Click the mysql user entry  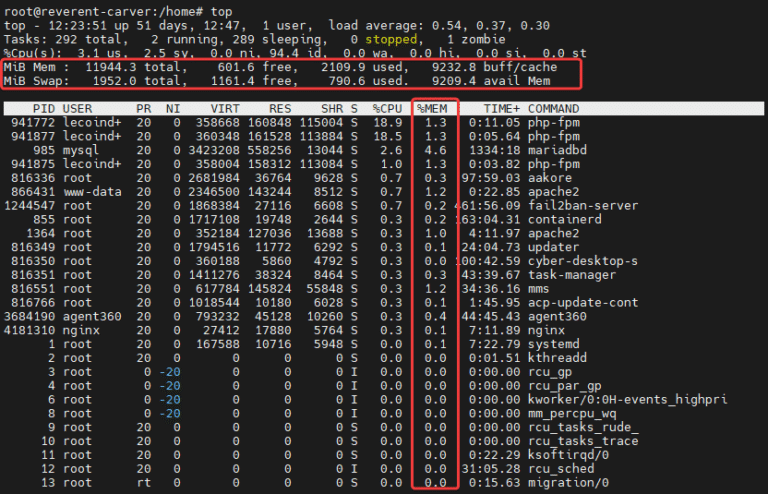coord(81,150)
